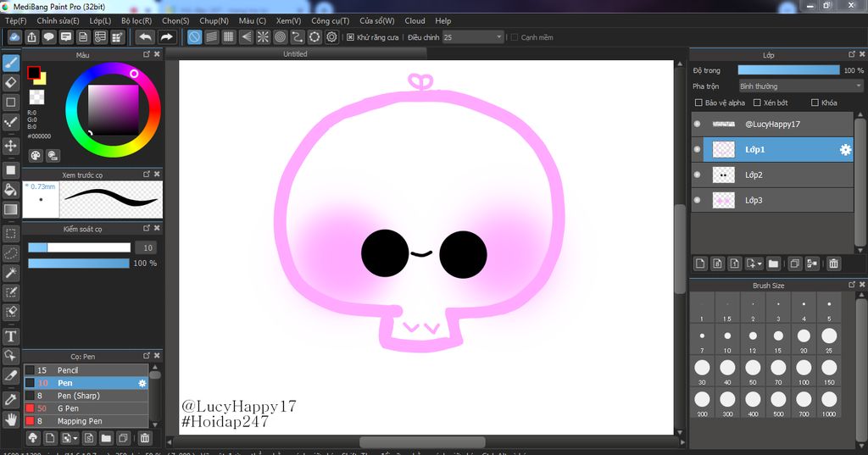Select the Text tool
This screenshot has height=455, width=868.
click(10, 336)
